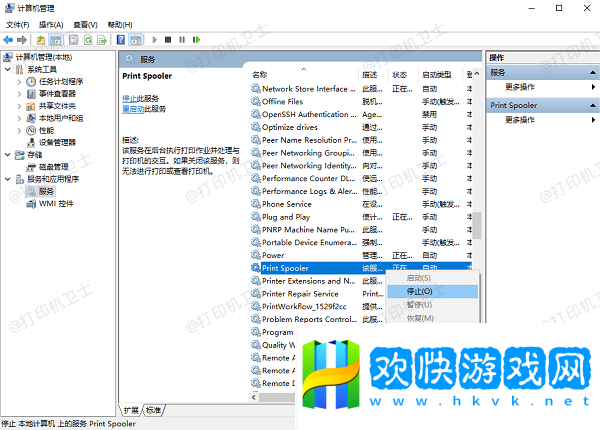
Task: Select 本地用户和组 in the tree
Action: tap(61, 118)
